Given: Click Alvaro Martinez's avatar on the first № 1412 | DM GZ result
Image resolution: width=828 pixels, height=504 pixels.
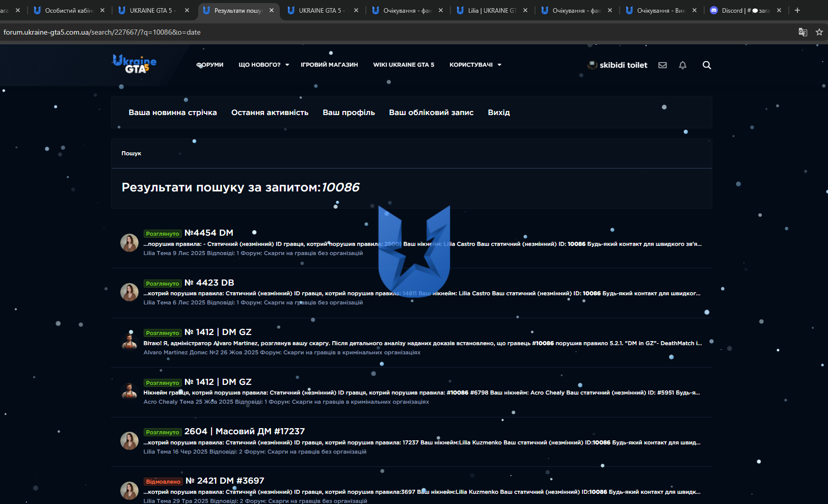Looking at the screenshot, I should pyautogui.click(x=129, y=342).
